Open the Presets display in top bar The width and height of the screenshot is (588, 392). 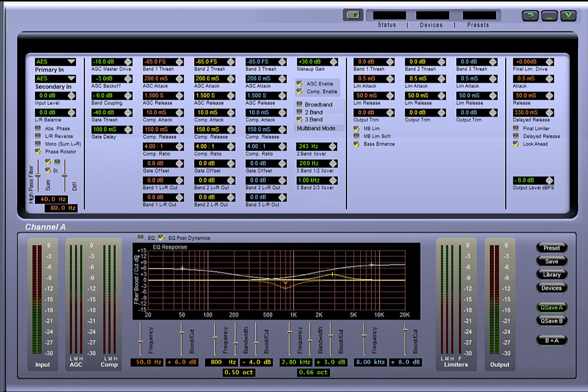pyautogui.click(x=479, y=15)
